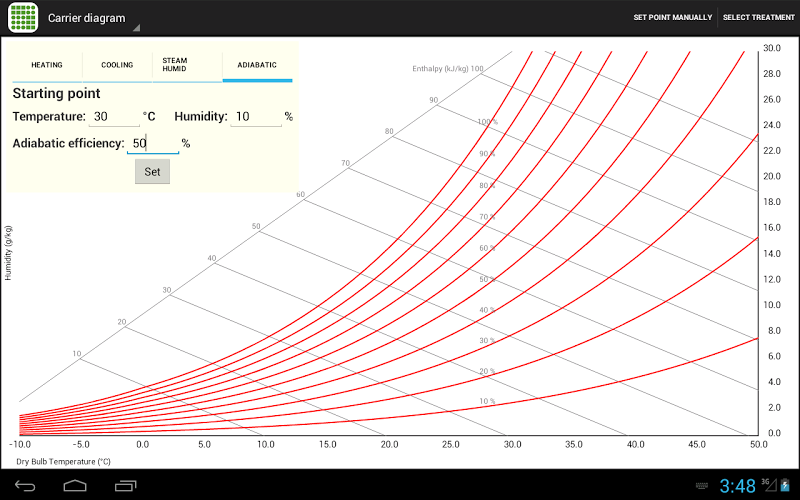Viewport: 800px width, 500px height.
Task: Tap the battery charging icon
Action: click(x=785, y=485)
